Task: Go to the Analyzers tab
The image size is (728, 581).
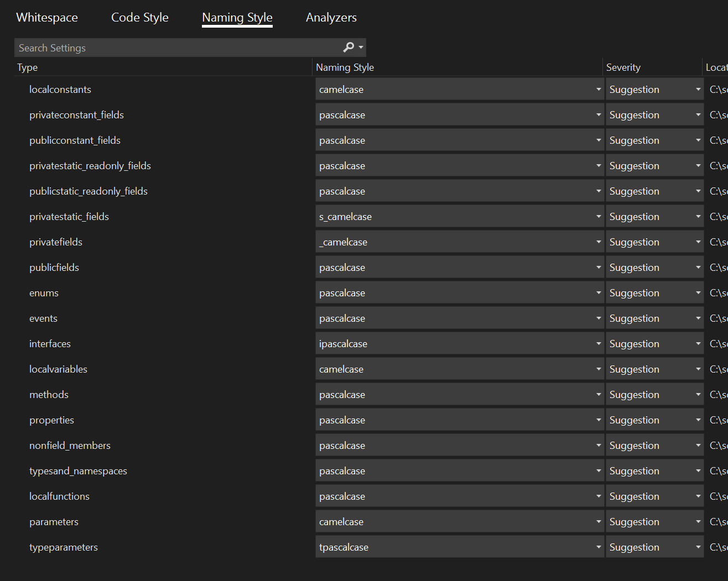Action: [x=331, y=18]
